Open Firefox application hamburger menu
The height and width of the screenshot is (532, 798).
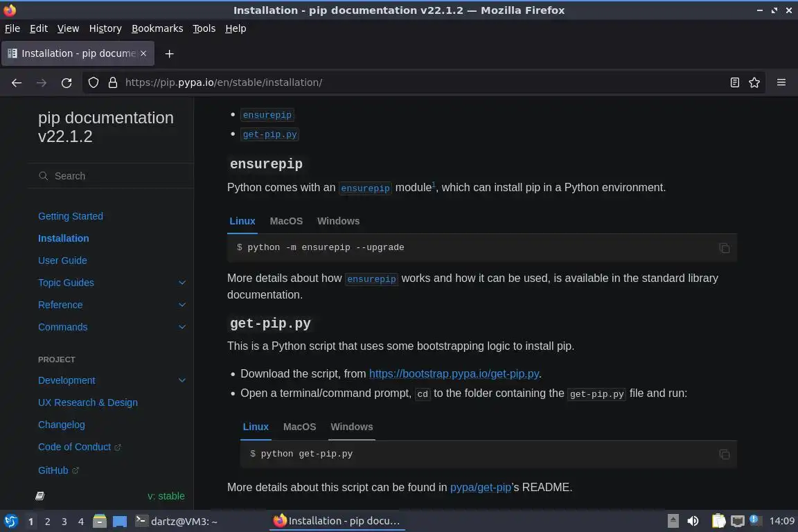pyautogui.click(x=781, y=82)
